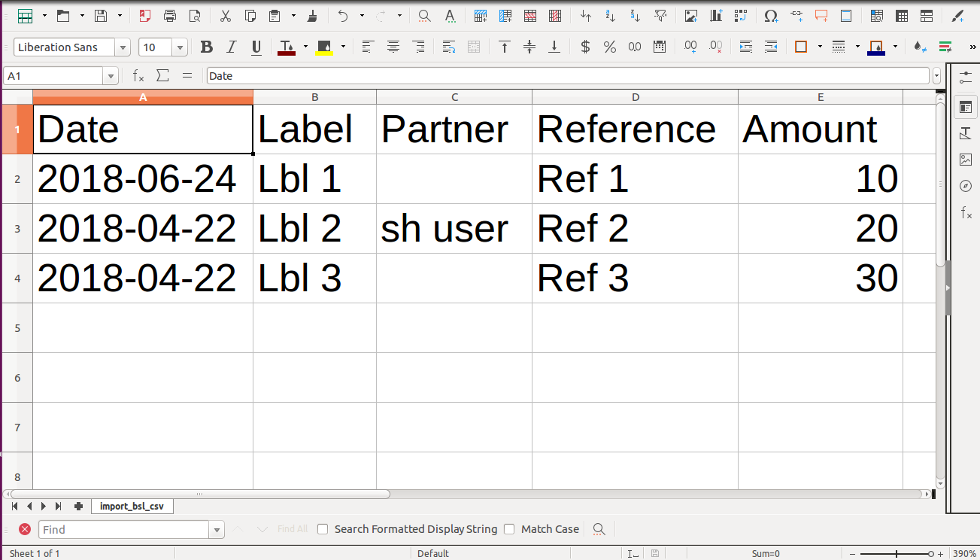Enable the Match Case checkbox
980x560 pixels.
[x=509, y=529]
